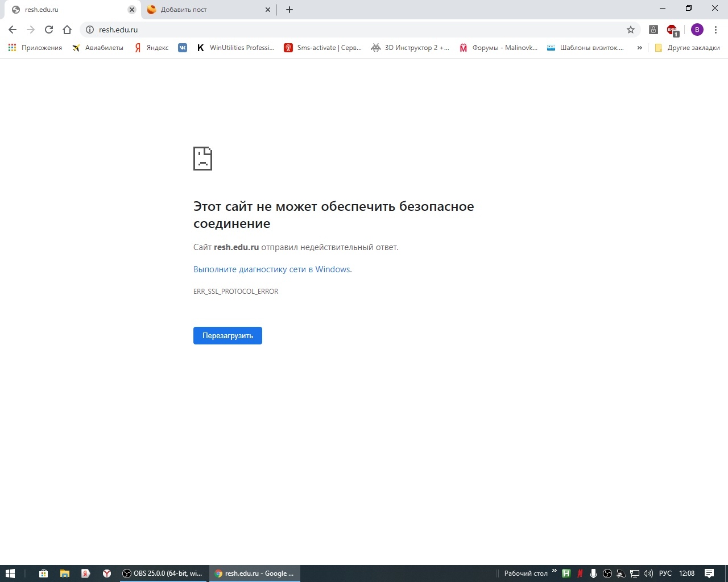Open the Форумы - Malinovk... bookmark
The height and width of the screenshot is (582, 728).
tap(498, 48)
